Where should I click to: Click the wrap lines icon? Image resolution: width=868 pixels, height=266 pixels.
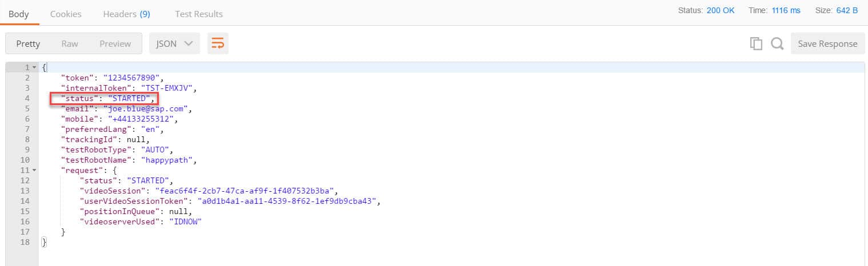(x=218, y=43)
